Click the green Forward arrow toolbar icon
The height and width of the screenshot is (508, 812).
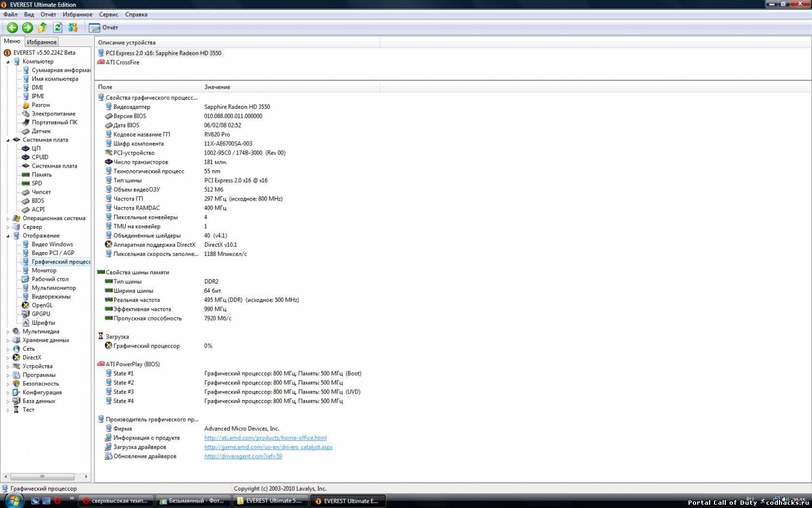click(28, 28)
